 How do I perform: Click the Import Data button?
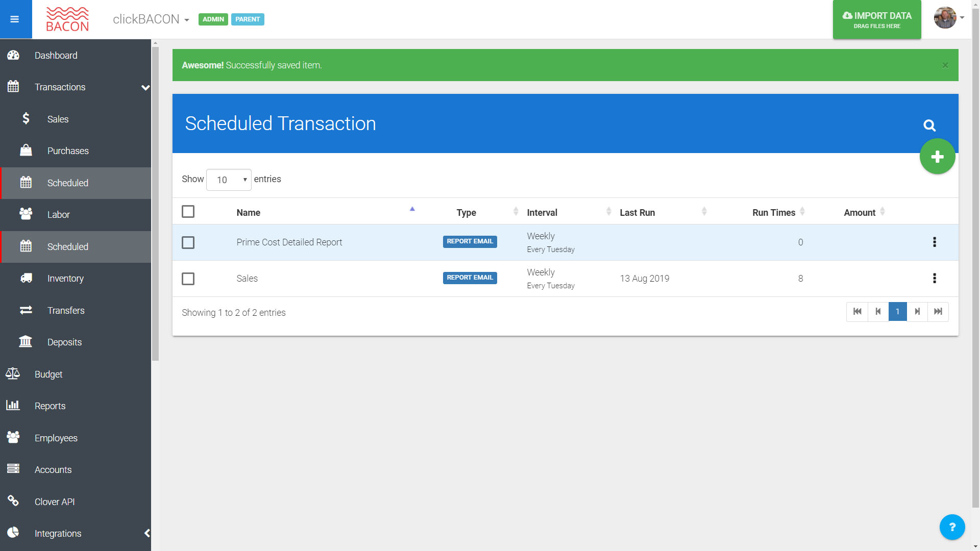(876, 20)
